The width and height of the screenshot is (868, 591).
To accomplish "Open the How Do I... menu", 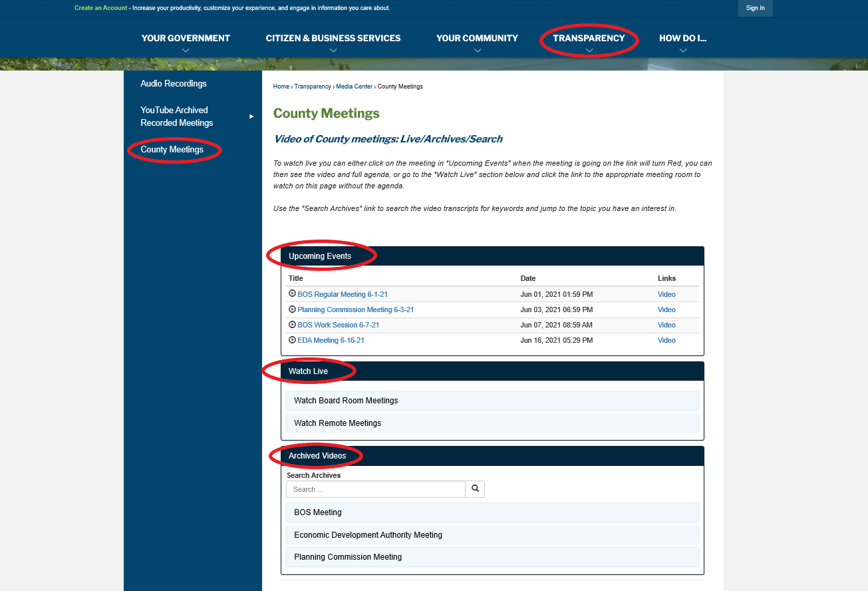I will [x=682, y=39].
